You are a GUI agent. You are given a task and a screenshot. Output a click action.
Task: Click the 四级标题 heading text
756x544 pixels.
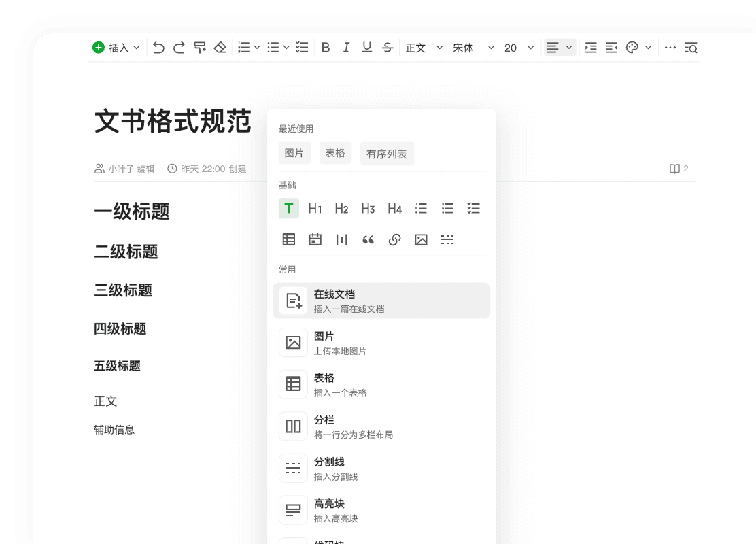(120, 329)
